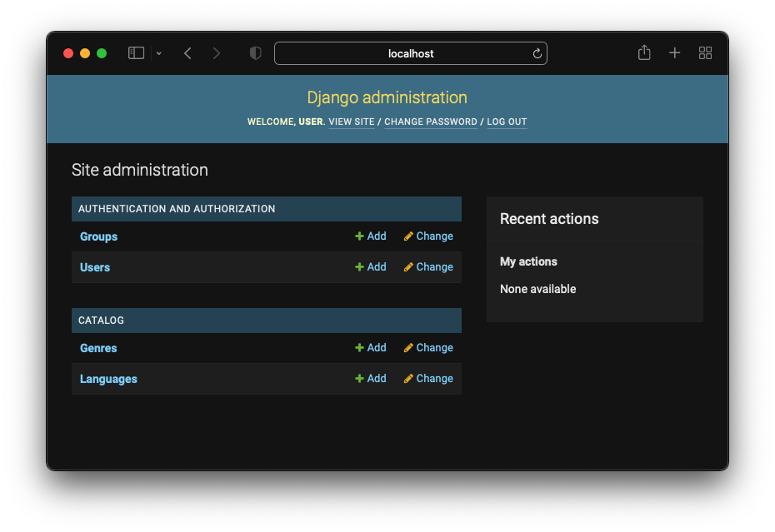Enter full screen with green button
This screenshot has width=775, height=532.
tap(102, 53)
